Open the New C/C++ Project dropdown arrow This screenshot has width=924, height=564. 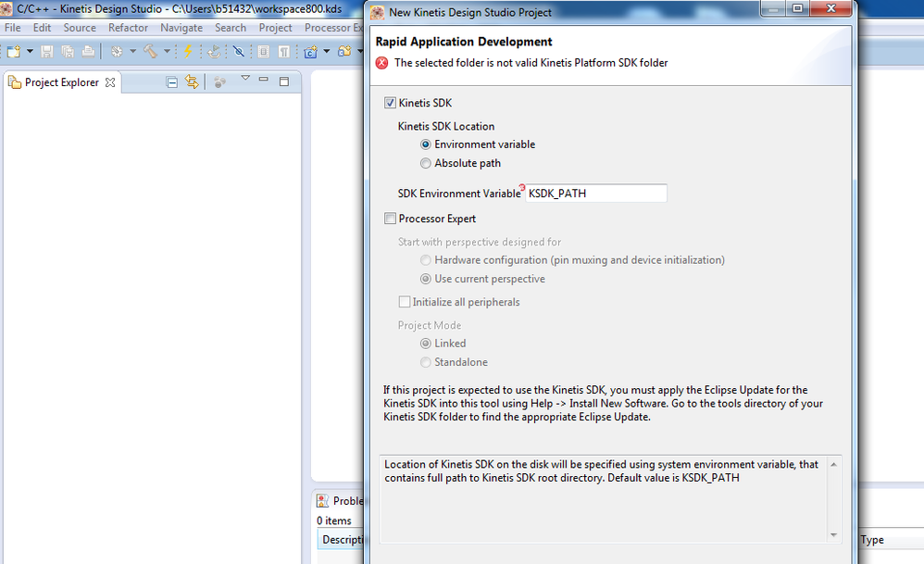click(x=326, y=52)
